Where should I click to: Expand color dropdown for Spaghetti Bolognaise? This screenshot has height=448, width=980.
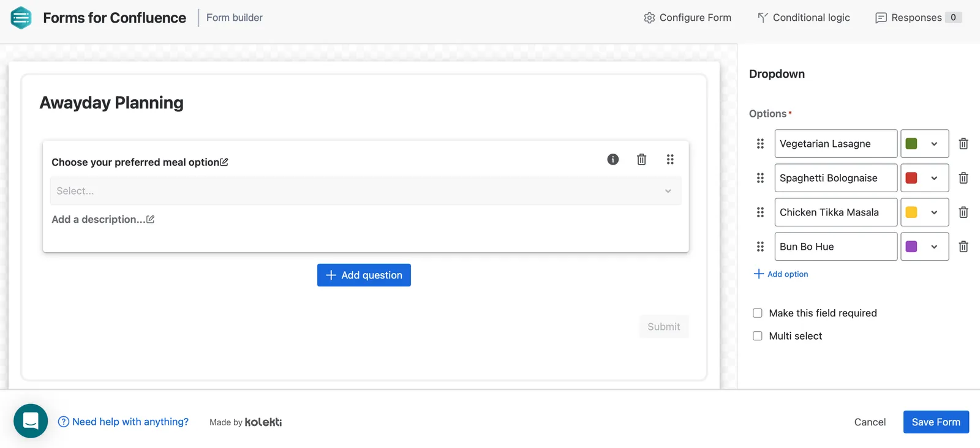934,178
